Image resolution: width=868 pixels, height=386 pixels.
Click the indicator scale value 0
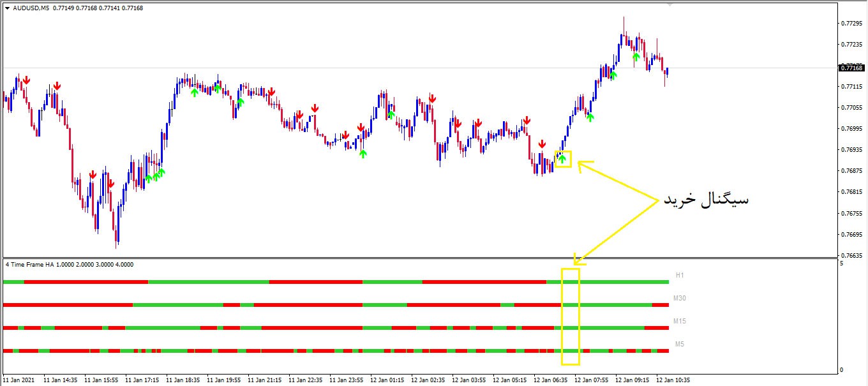point(842,369)
